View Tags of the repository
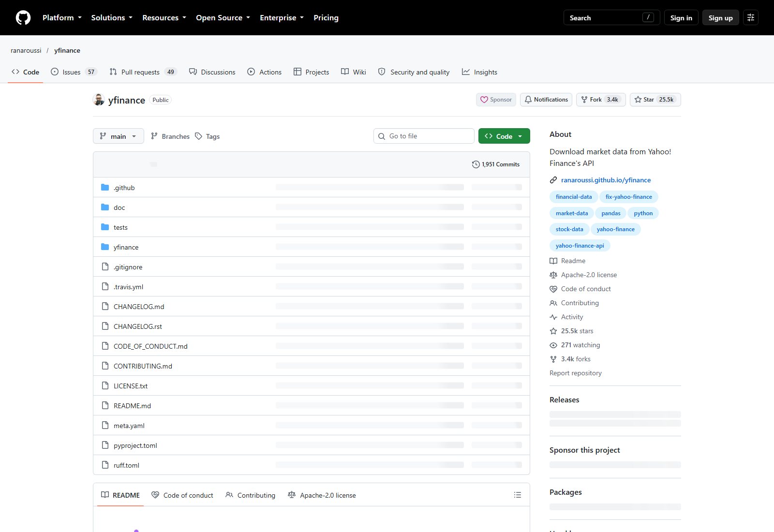Screen dimensions: 774x532 click(208, 136)
